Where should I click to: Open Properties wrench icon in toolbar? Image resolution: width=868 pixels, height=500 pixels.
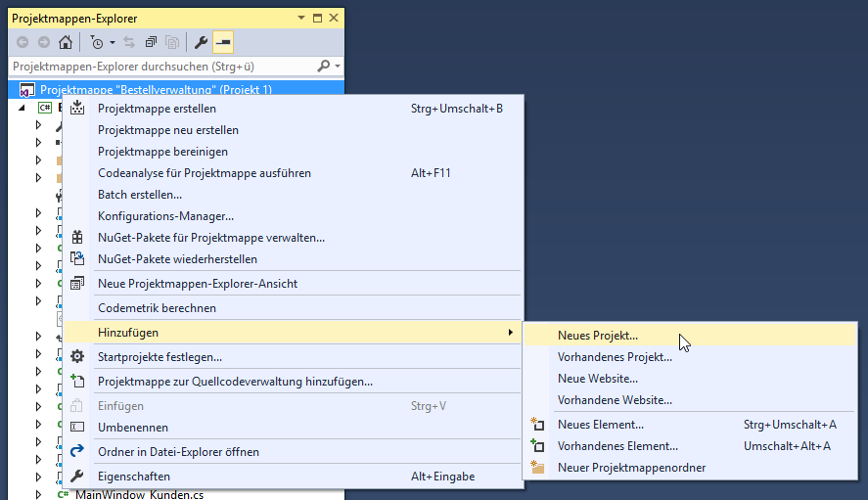[x=201, y=42]
